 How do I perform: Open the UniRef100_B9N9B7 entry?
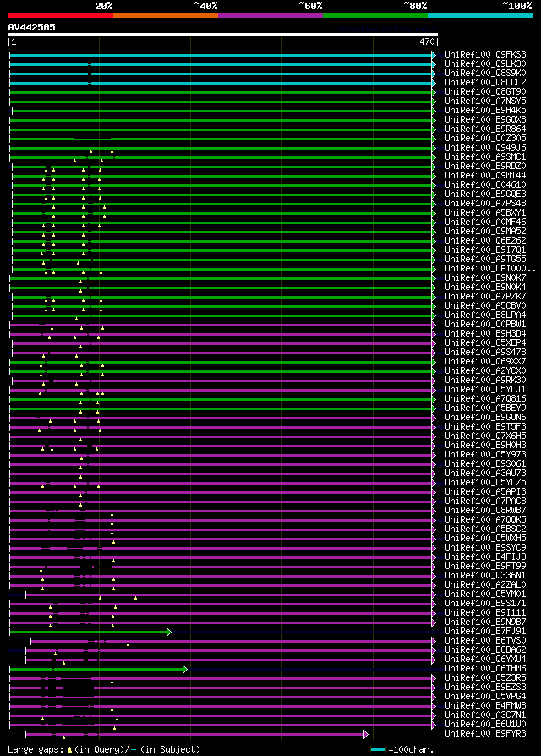coord(485,622)
